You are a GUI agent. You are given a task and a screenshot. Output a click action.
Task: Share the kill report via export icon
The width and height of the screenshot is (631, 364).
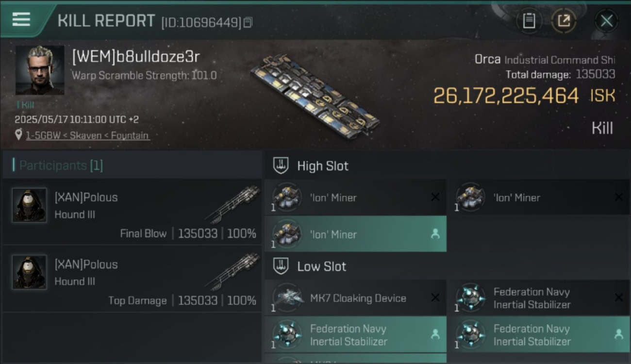(x=564, y=21)
